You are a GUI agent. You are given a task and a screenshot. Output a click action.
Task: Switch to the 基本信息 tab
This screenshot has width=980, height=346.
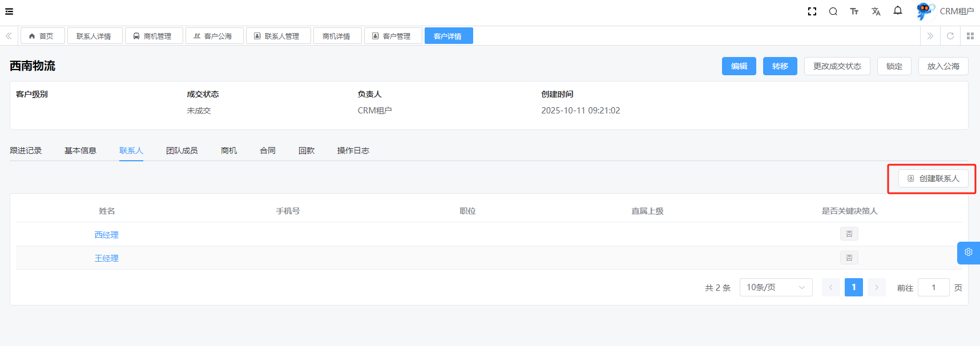[80, 150]
